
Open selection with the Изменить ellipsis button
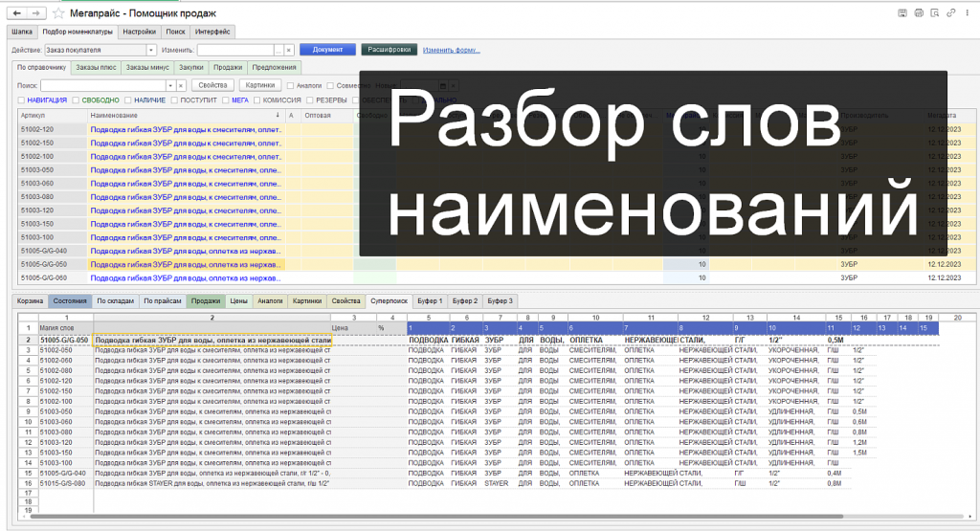click(278, 50)
